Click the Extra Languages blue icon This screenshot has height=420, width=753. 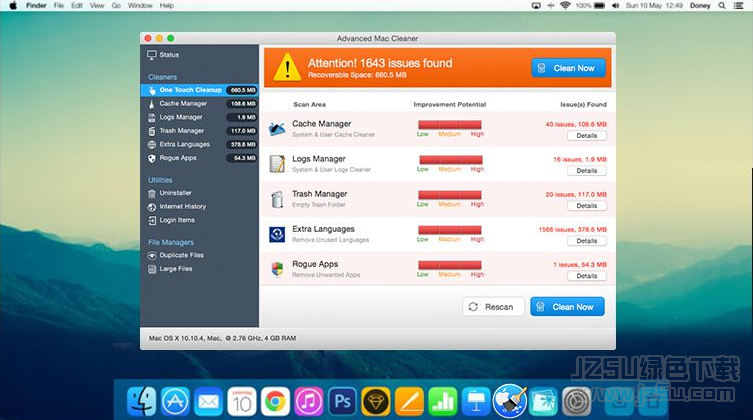[277, 234]
